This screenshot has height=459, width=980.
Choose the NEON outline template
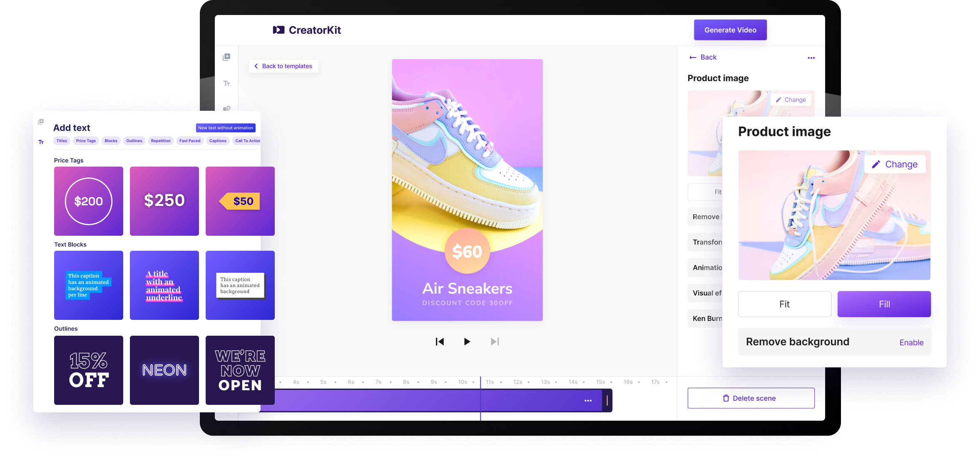[x=164, y=370]
